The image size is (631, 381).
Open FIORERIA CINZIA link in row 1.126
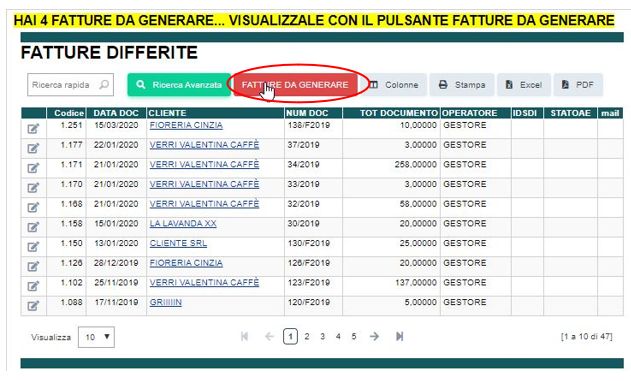coord(186,263)
